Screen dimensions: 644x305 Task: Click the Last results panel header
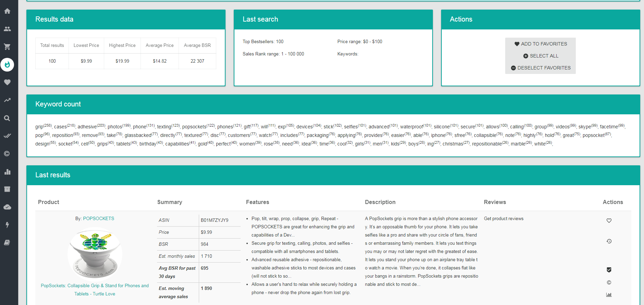pyautogui.click(x=333, y=175)
